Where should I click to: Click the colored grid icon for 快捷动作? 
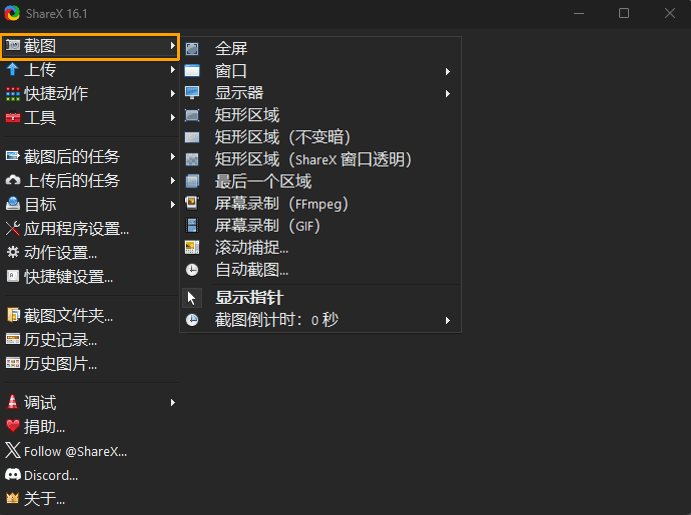(x=13, y=93)
